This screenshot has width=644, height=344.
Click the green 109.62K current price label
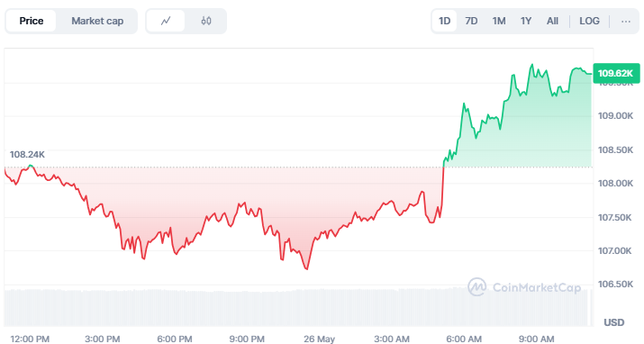616,74
